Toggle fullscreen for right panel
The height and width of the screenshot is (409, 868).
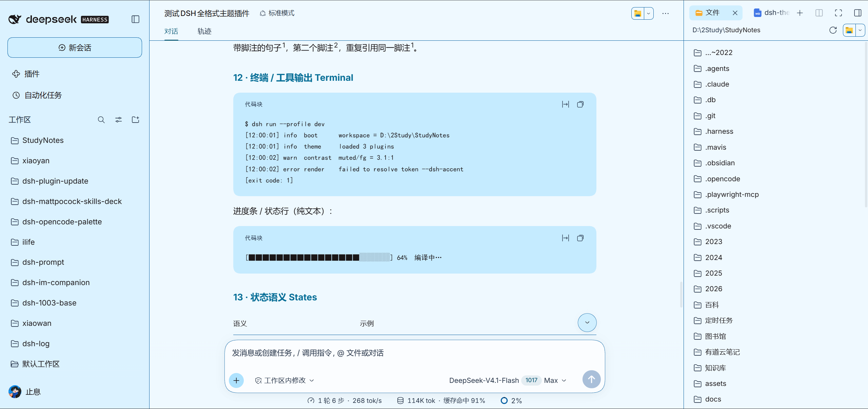839,13
